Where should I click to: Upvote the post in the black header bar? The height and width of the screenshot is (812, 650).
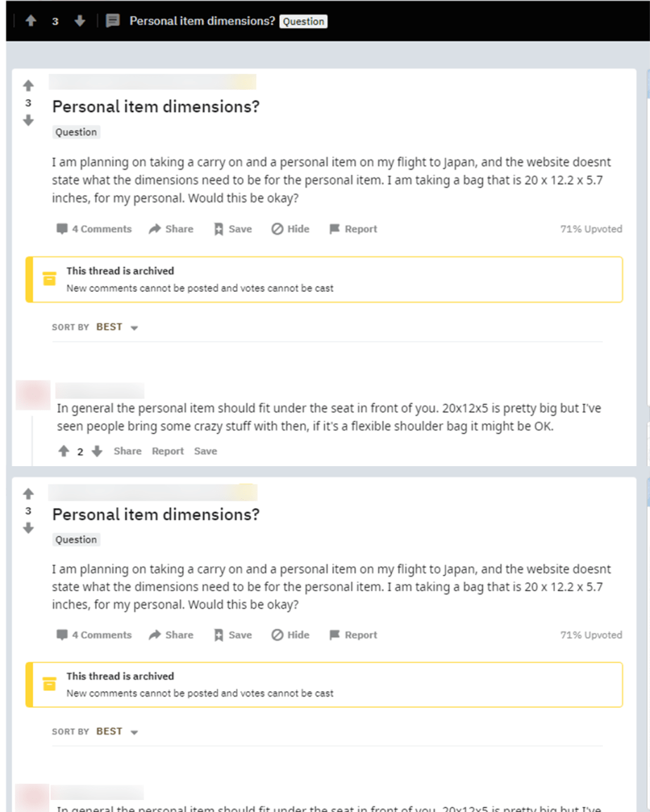(x=30, y=20)
